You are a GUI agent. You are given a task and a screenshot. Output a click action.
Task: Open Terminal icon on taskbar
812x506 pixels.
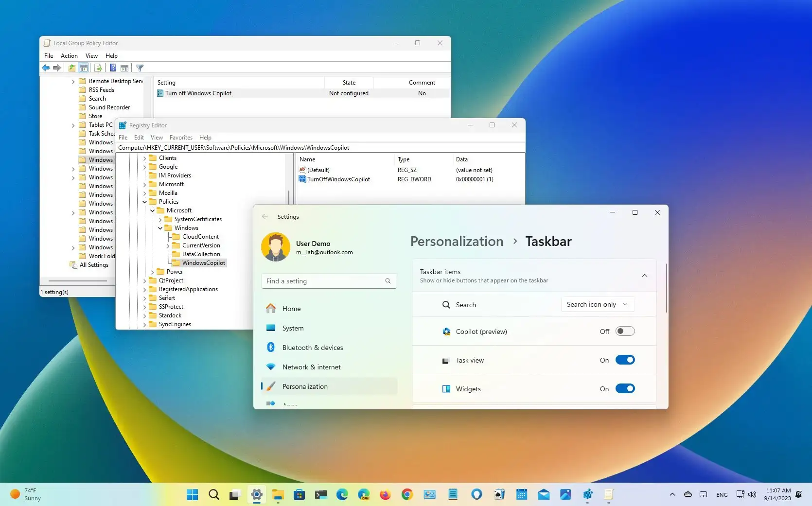[x=321, y=495]
